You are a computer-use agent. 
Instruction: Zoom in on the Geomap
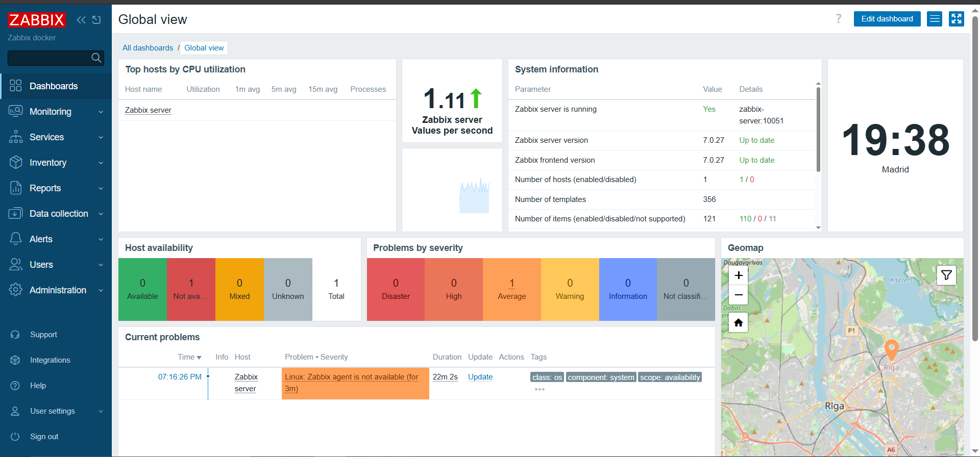pos(739,275)
